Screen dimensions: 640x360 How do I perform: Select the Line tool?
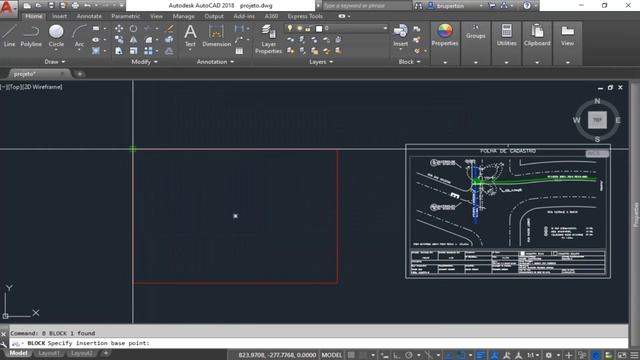click(9, 36)
